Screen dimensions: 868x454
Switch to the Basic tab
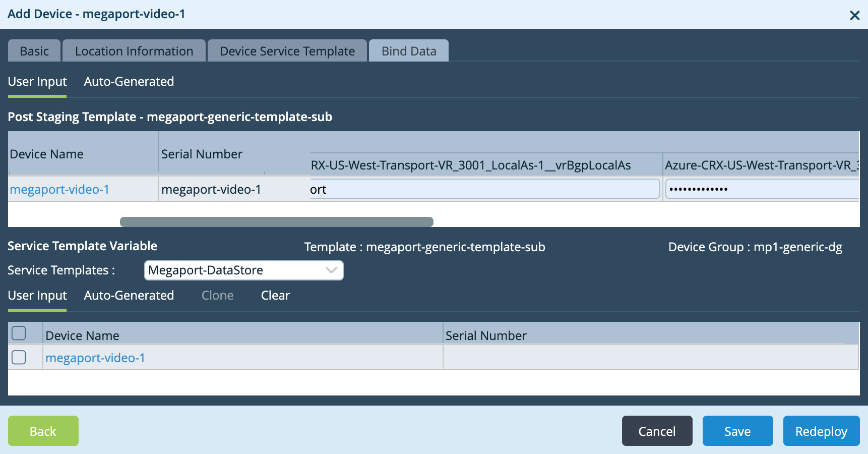point(34,51)
